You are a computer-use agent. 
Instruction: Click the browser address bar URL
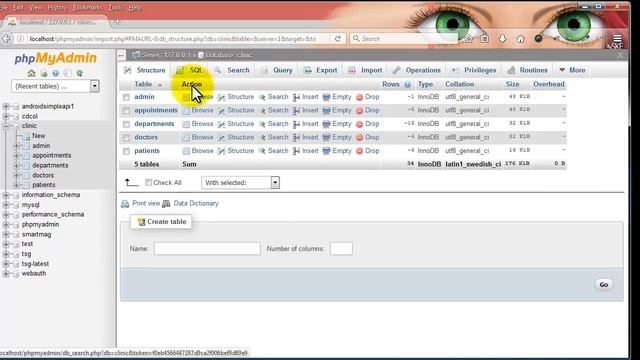click(x=173, y=39)
